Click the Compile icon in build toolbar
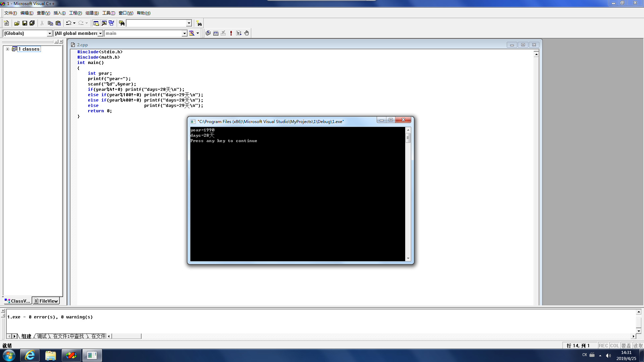 coord(208,33)
